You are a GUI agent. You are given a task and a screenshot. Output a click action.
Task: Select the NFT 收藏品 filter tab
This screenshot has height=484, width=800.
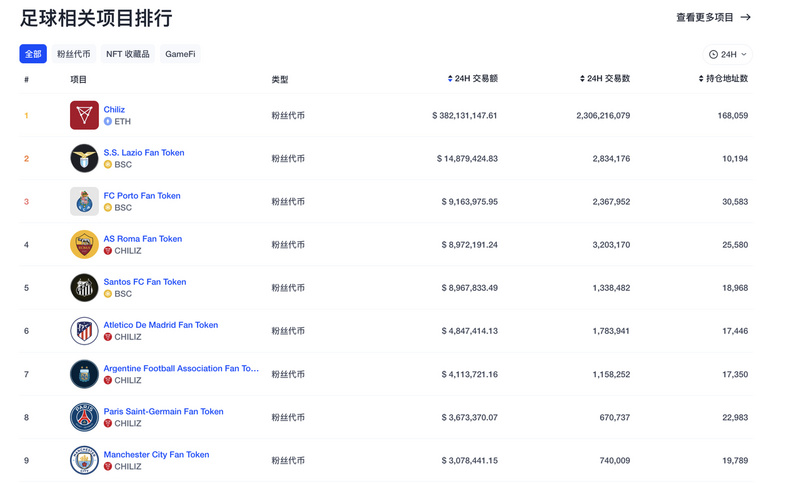pos(128,54)
